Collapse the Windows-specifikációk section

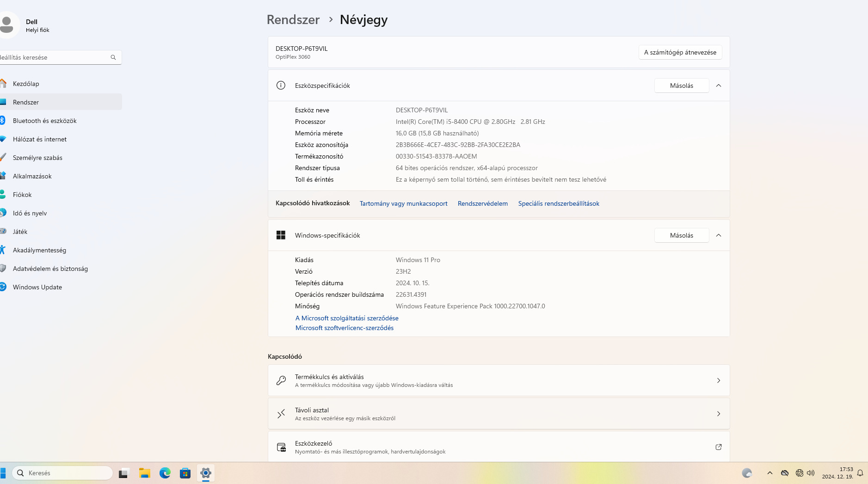tap(719, 235)
